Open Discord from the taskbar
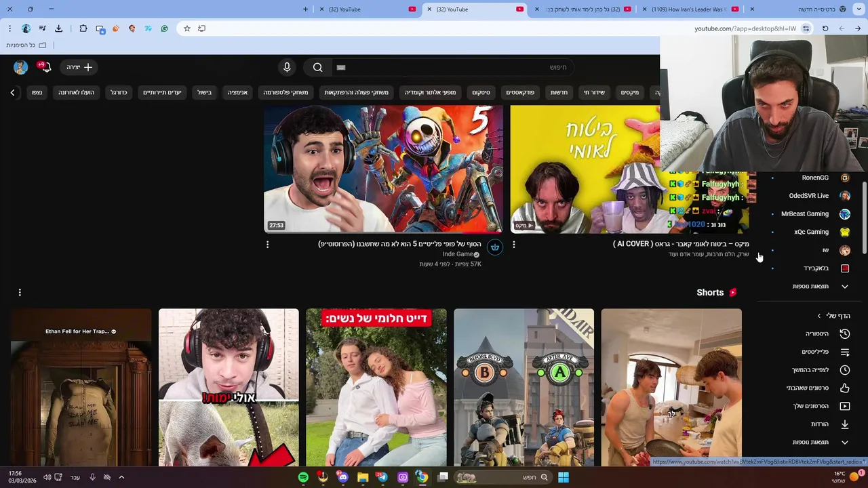Screen dimensions: 868x488 coord(342,477)
